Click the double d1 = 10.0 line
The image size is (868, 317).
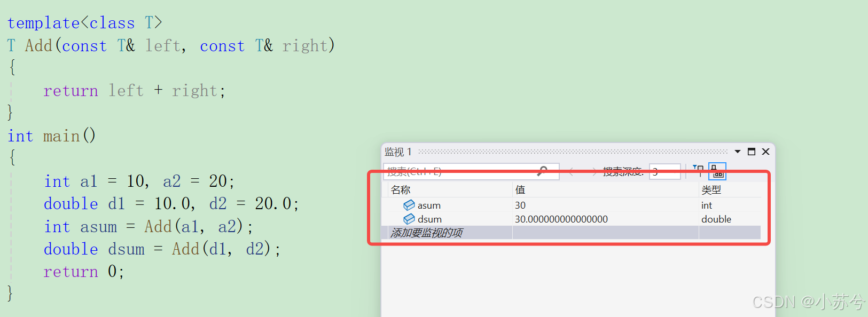click(171, 204)
